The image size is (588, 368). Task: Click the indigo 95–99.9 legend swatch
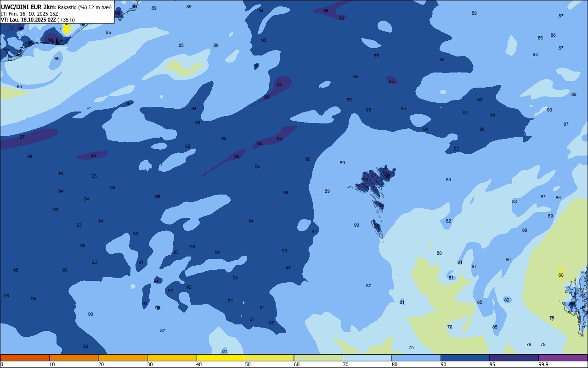514,357
